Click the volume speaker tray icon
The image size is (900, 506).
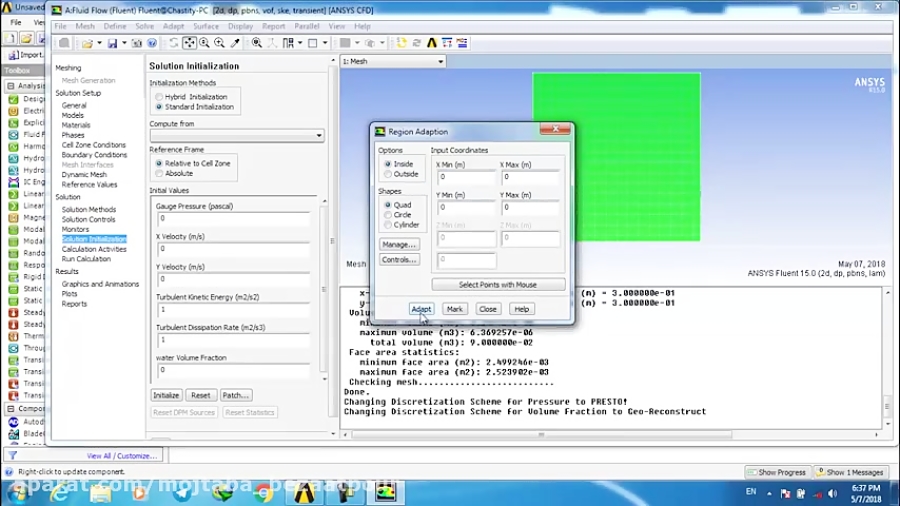tap(832, 493)
